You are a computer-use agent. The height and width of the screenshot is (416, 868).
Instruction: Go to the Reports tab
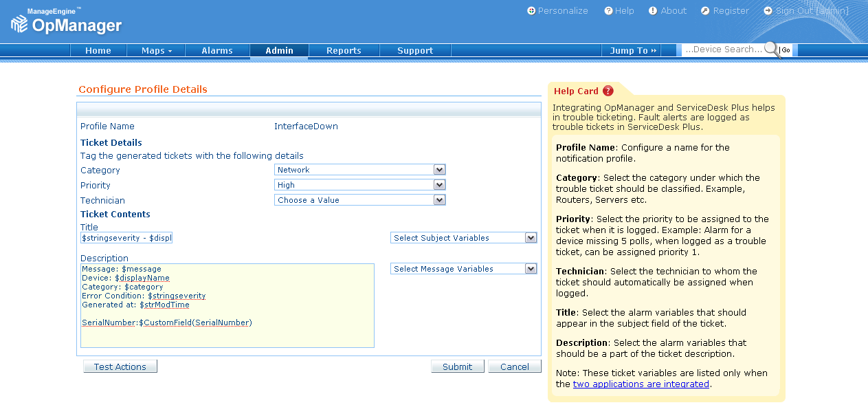point(344,51)
